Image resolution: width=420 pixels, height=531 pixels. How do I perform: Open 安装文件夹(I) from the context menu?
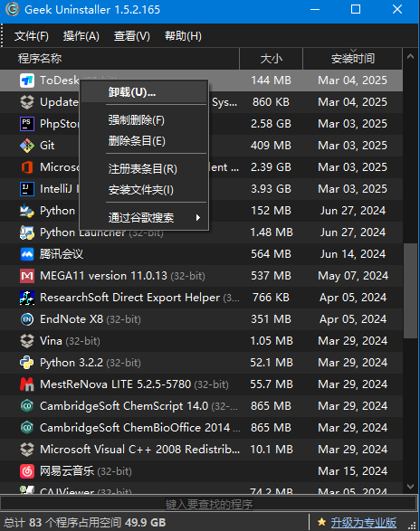pos(144,190)
